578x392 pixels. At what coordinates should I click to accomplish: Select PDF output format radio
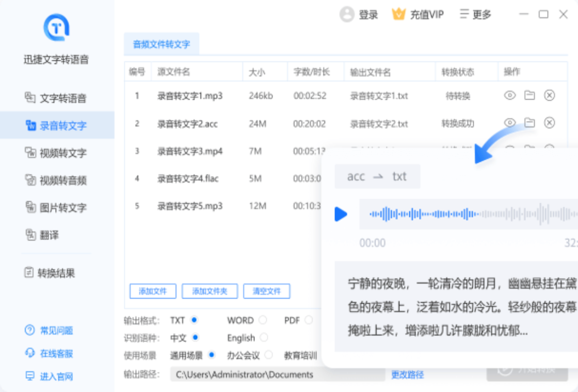(x=309, y=320)
